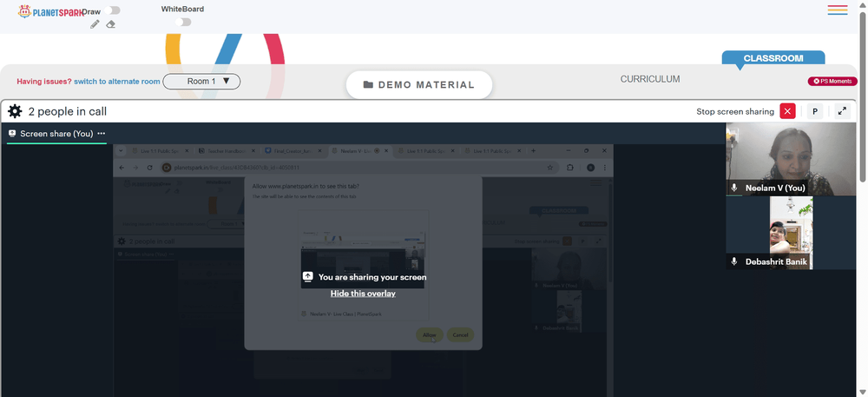Open call settings gear icon
Screen dimensions: 868x397
[x=15, y=111]
